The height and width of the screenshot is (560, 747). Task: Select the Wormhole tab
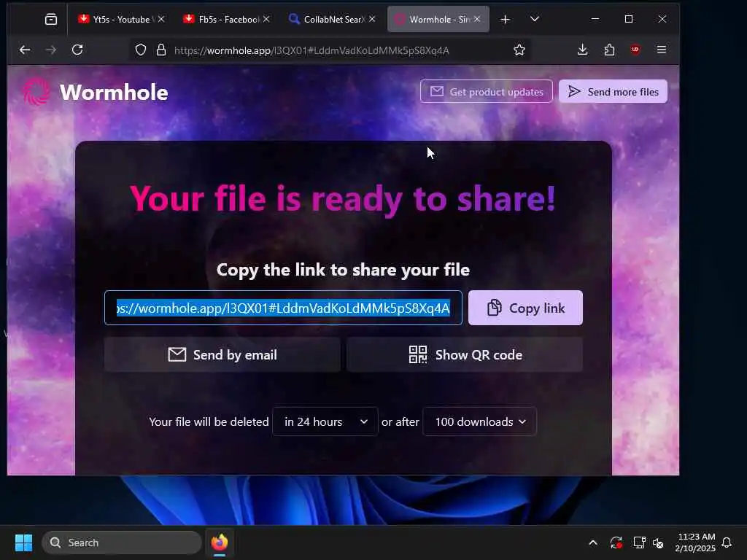pyautogui.click(x=438, y=19)
